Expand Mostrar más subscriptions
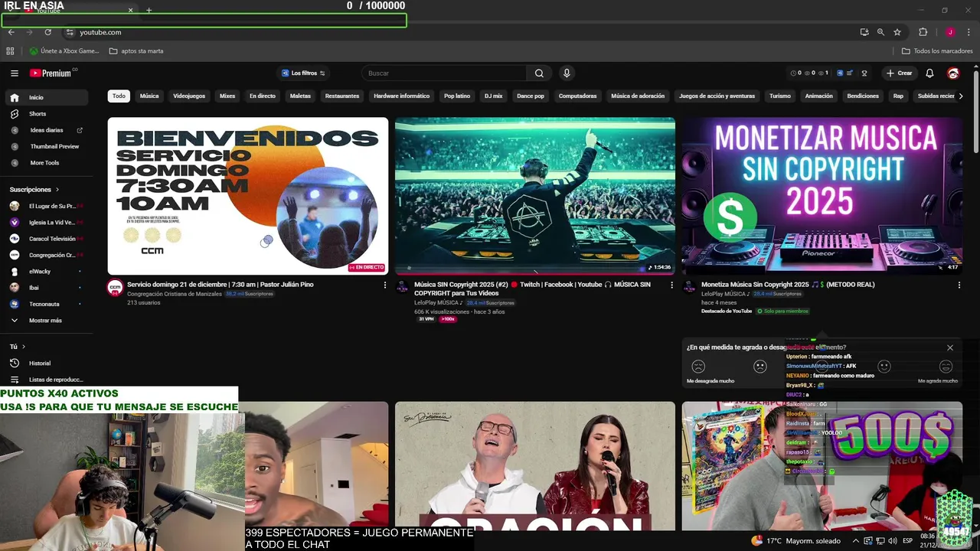Image resolution: width=980 pixels, height=551 pixels. point(46,321)
